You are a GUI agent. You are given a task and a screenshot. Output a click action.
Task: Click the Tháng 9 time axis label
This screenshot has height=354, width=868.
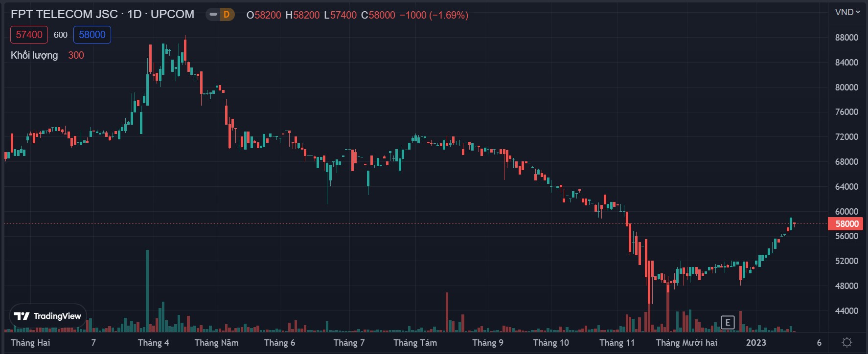pos(487,343)
